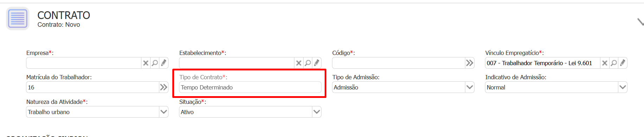The width and height of the screenshot is (644, 137).
Task: Clear the Estabelecimento field with the X icon
Action: coord(299,63)
